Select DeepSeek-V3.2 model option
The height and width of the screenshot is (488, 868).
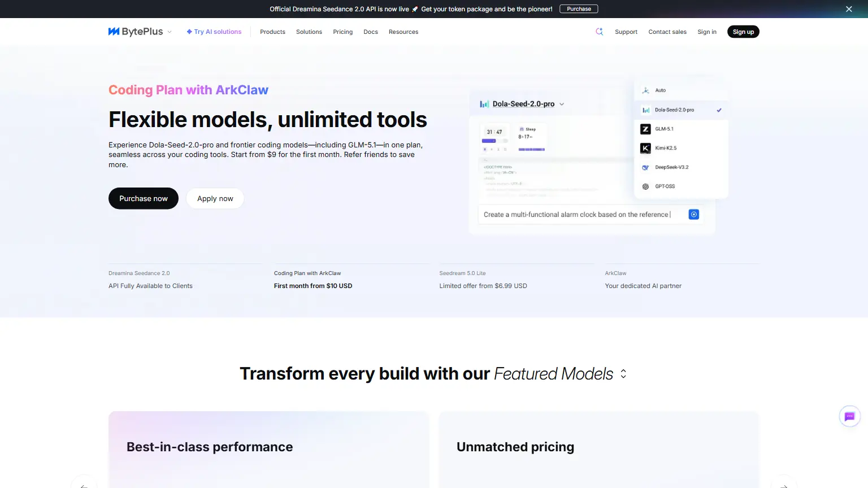click(x=681, y=167)
